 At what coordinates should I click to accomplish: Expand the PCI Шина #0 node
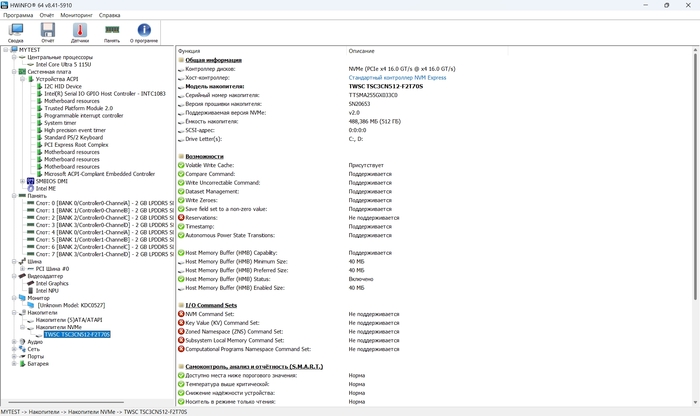pyautogui.click(x=23, y=269)
